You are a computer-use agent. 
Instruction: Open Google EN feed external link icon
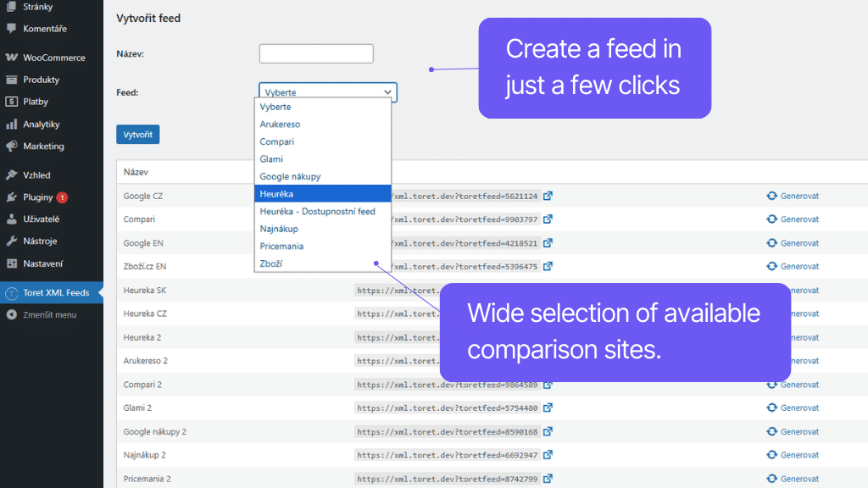pos(548,243)
